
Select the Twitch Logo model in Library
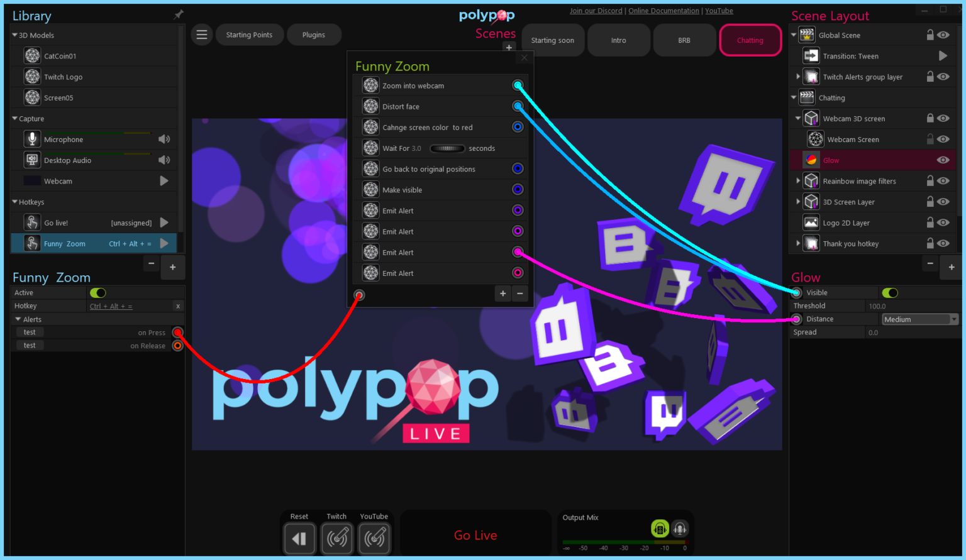(x=63, y=76)
